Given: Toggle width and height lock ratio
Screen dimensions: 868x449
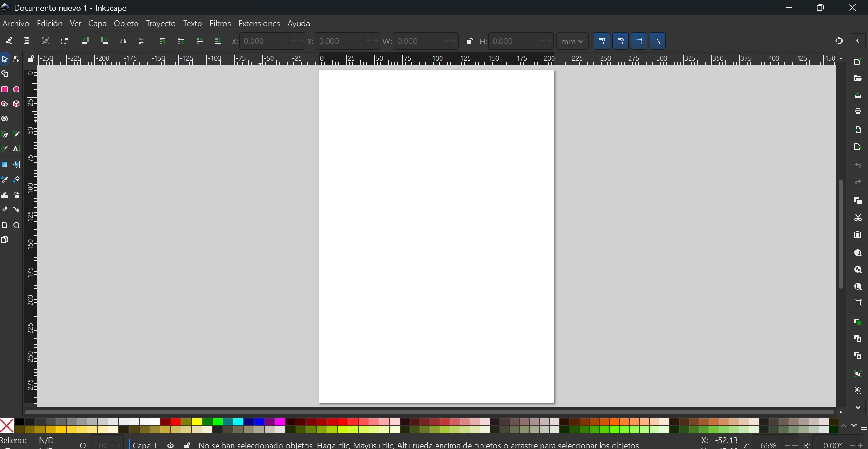Looking at the screenshot, I should [x=470, y=41].
